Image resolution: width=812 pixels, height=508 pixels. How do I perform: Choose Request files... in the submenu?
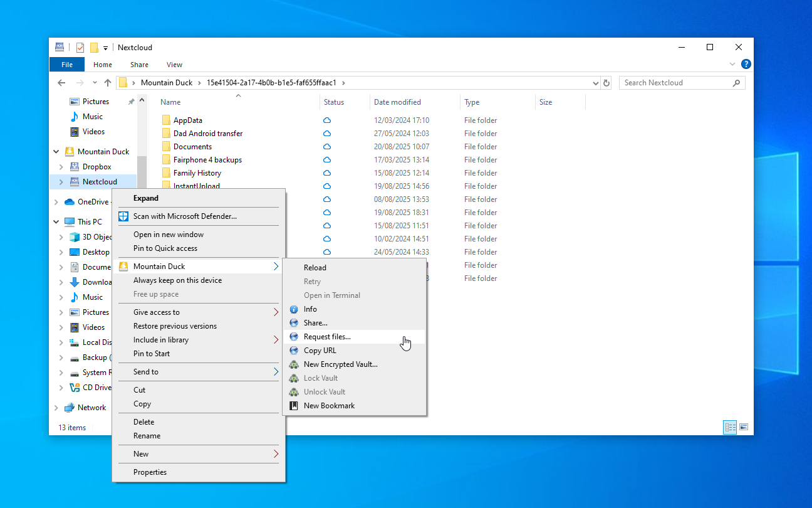tap(355, 337)
